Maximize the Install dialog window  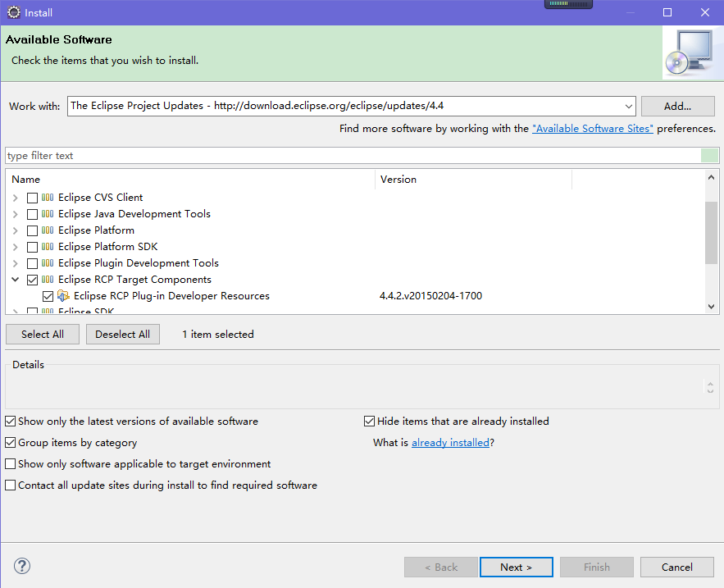667,12
